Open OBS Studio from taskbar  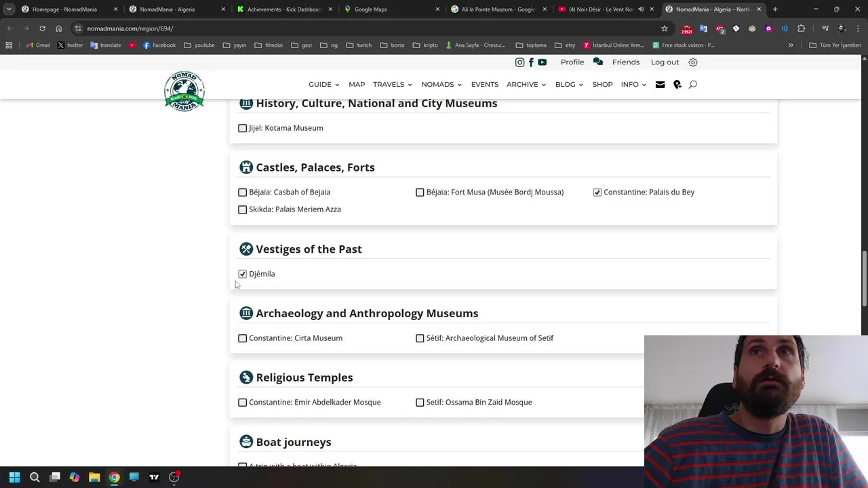click(x=174, y=477)
